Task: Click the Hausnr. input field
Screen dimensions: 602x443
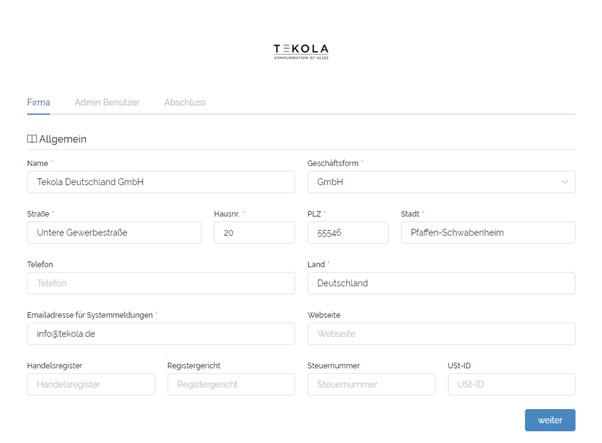Action: point(254,233)
